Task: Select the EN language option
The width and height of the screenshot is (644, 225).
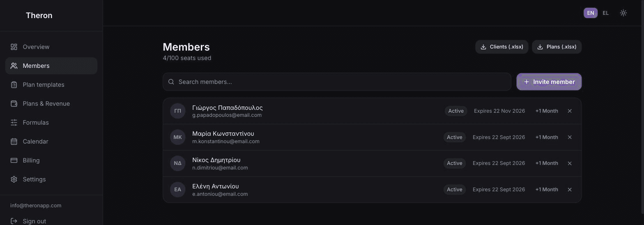Action: pos(591,13)
